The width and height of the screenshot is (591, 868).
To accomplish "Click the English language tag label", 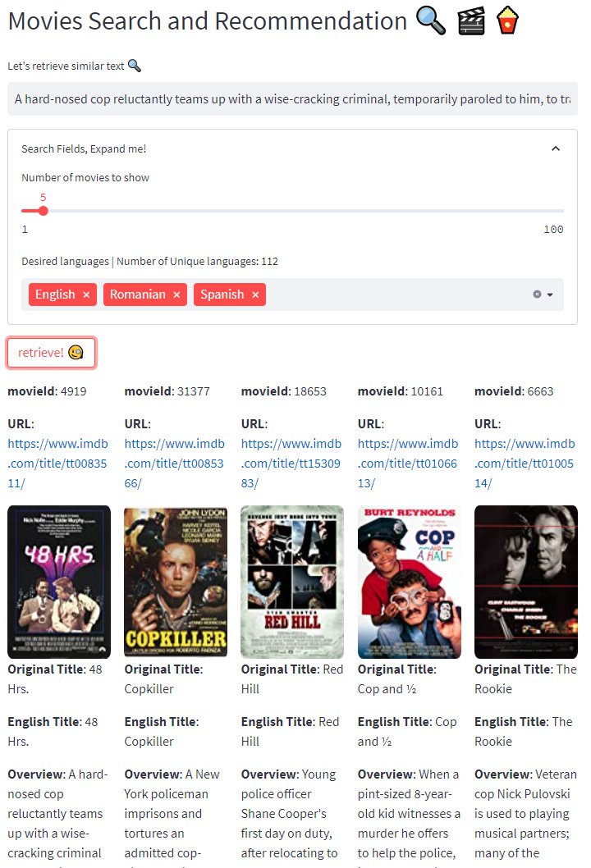I will [55, 295].
